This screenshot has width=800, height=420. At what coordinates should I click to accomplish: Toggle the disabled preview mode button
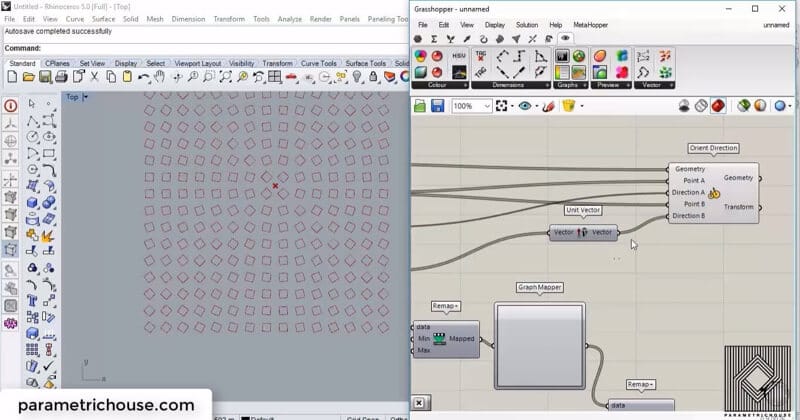click(701, 106)
